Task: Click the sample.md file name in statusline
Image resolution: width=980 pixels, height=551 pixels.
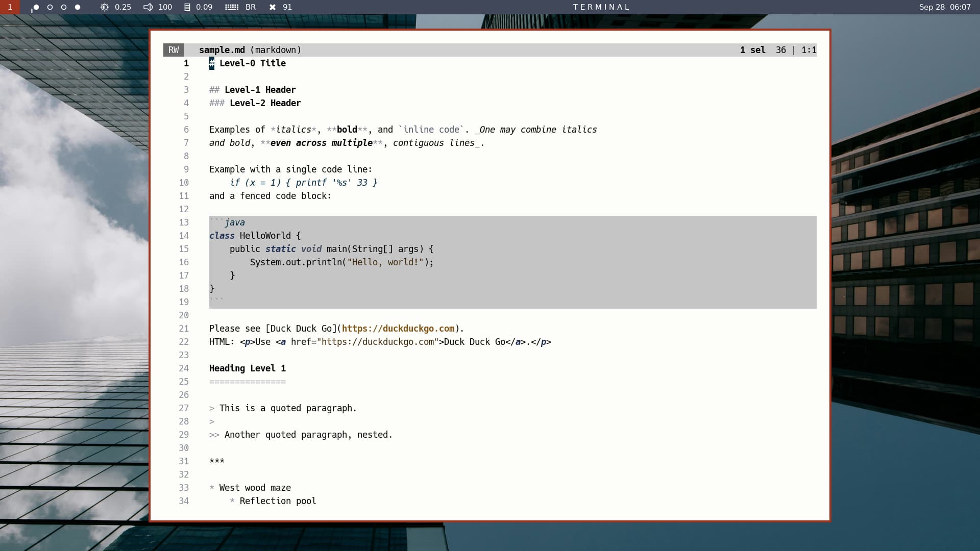Action: pos(222,50)
